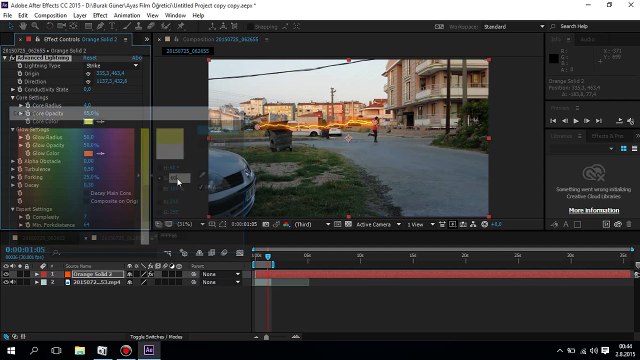Select the Puppet Pin tool
Screen dimensions: 640x360
180,26
